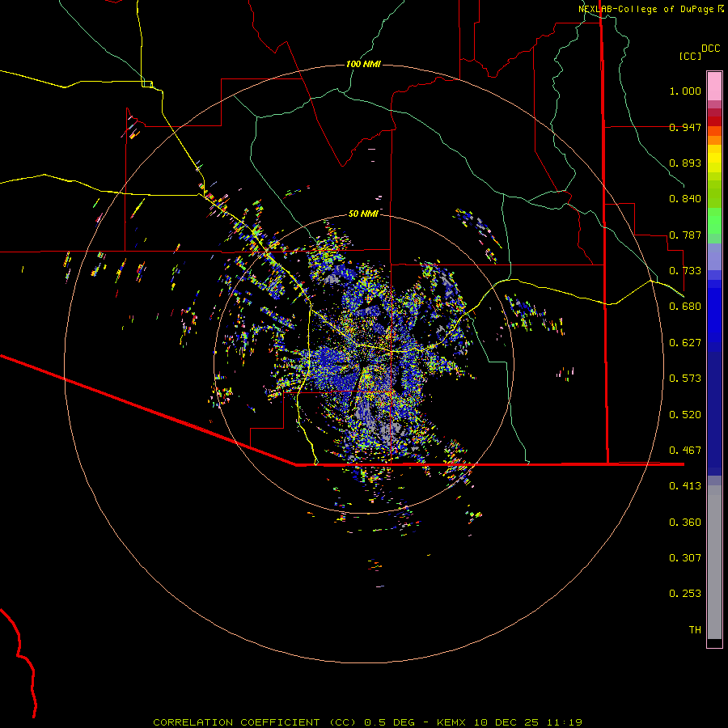Select the 1.000 scale value
728x728 pixels.
(685, 91)
